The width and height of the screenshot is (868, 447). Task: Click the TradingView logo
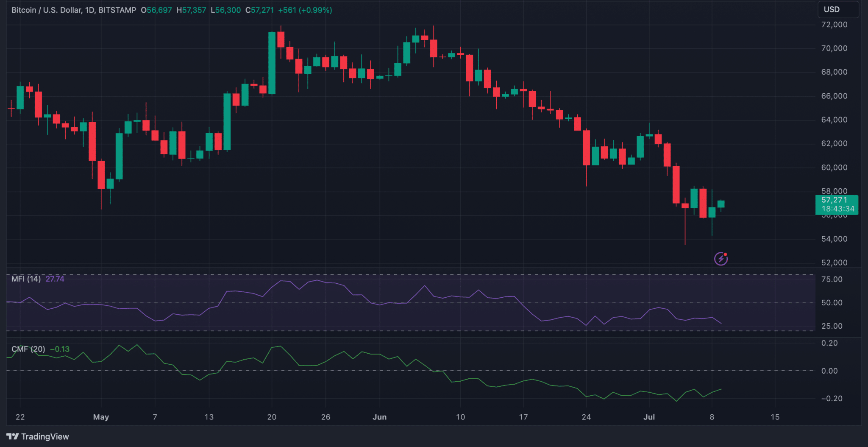[x=38, y=436]
